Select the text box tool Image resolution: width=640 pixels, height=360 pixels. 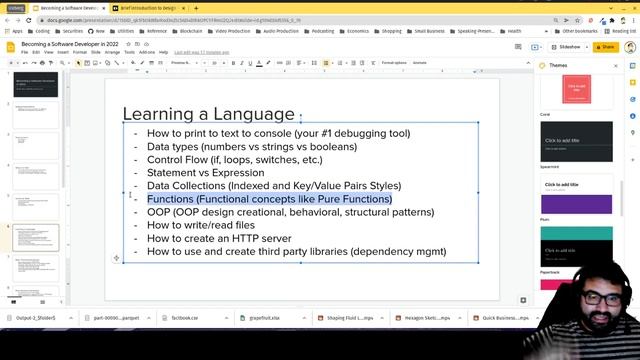(x=87, y=63)
